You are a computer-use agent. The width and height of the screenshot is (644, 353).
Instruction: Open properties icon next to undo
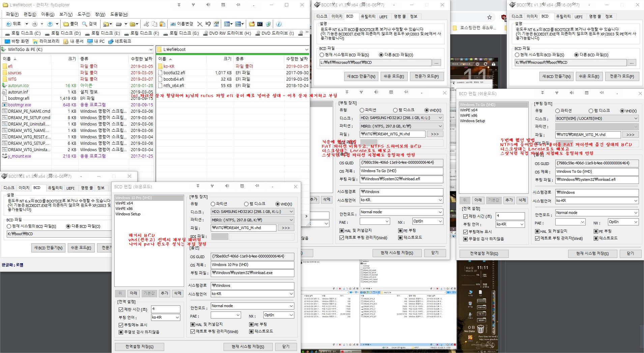216,24
